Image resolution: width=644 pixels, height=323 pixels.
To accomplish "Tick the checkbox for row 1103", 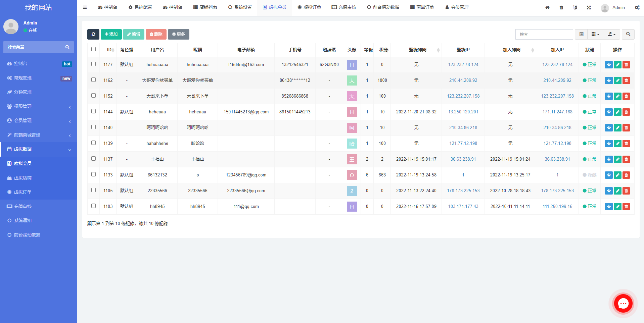I will 93,206.
